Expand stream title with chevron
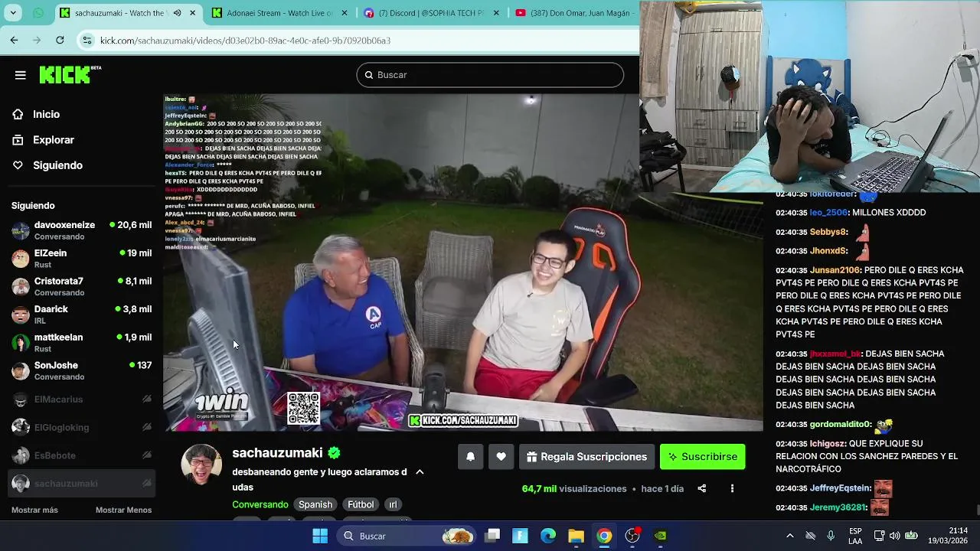The image size is (980, 551). coord(420,472)
